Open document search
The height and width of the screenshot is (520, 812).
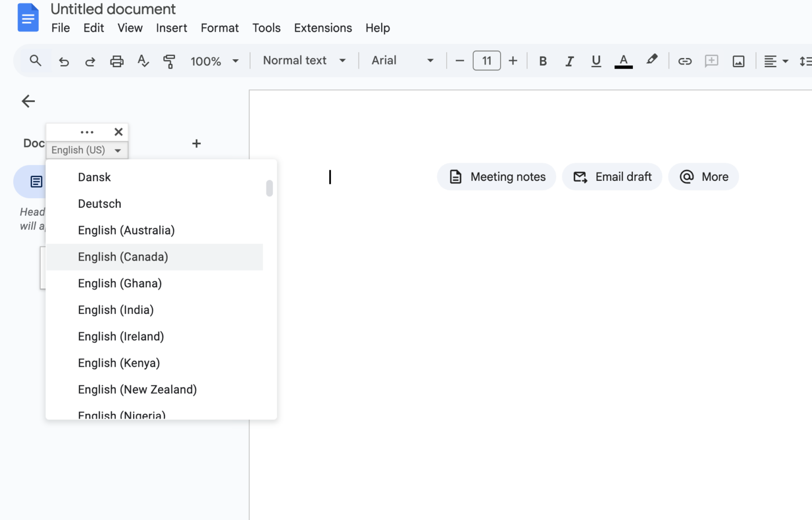click(35, 61)
